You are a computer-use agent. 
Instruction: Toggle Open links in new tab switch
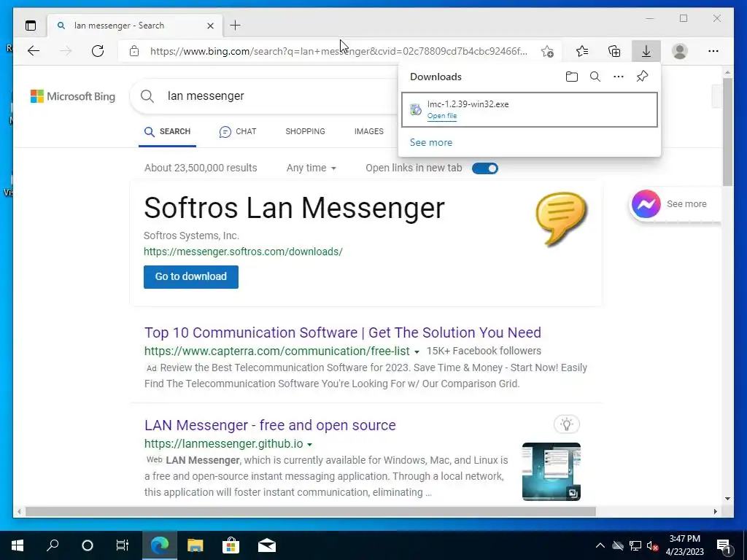[485, 168]
